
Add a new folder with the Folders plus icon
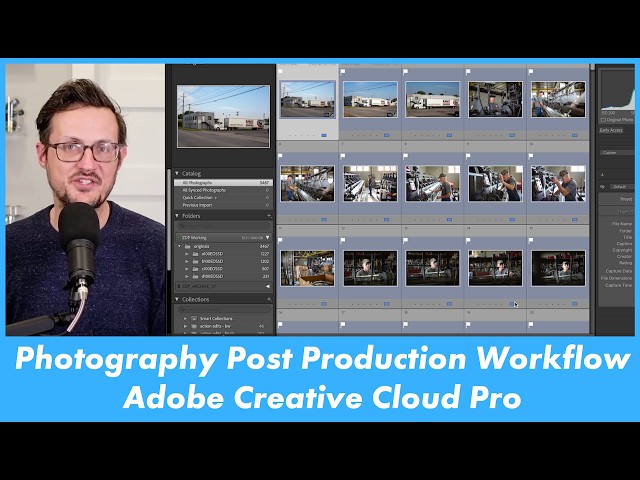click(269, 216)
